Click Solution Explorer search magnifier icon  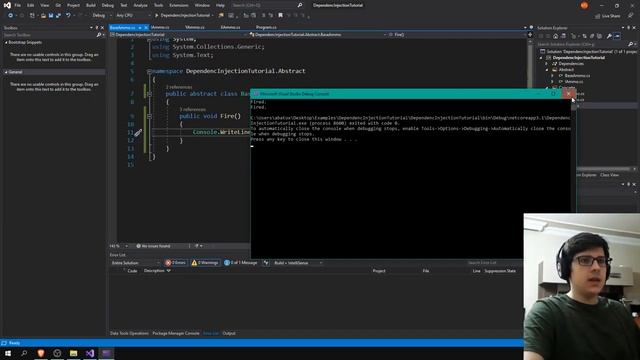[x=630, y=44]
